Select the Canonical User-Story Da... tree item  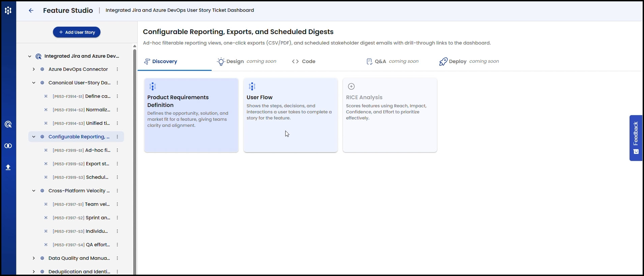pyautogui.click(x=79, y=83)
